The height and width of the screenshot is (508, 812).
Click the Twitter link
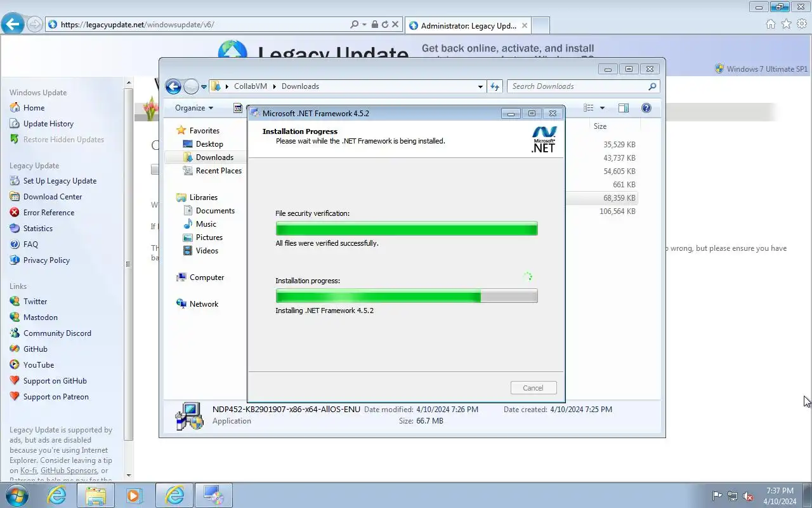click(36, 302)
